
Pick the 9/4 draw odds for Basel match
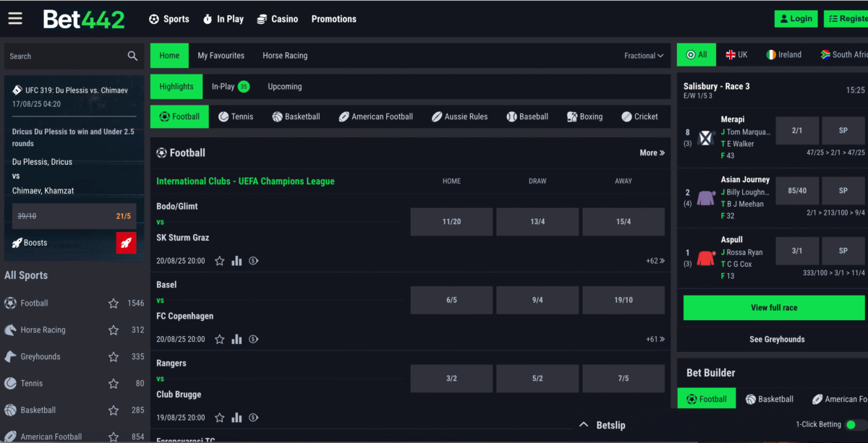point(537,300)
